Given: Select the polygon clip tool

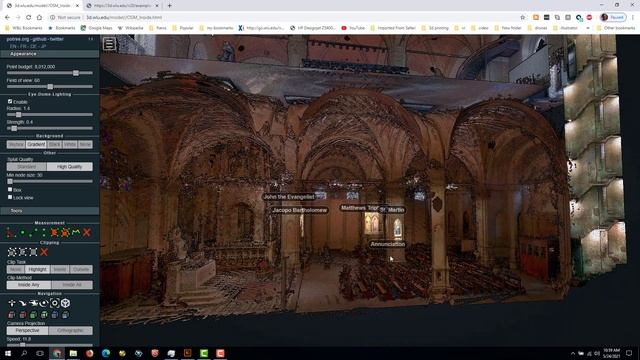Looking at the screenshot, I should pyautogui.click(x=22, y=252).
